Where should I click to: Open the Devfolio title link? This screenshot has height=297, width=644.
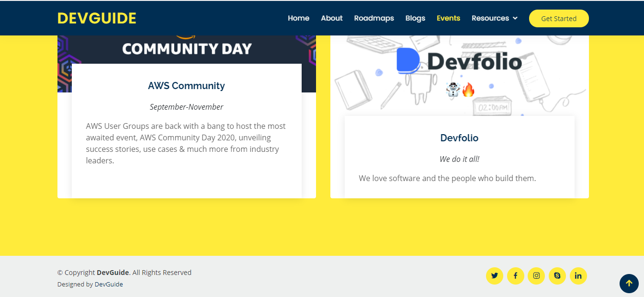pyautogui.click(x=459, y=138)
